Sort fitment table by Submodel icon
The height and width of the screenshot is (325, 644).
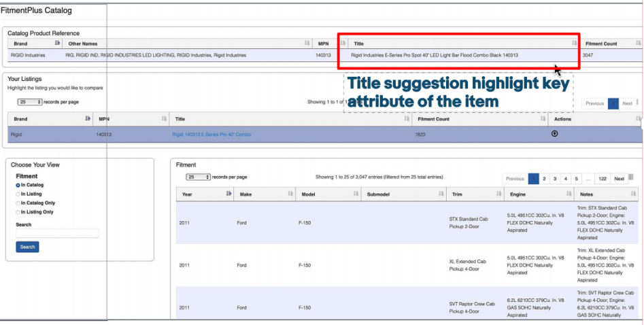click(441, 194)
